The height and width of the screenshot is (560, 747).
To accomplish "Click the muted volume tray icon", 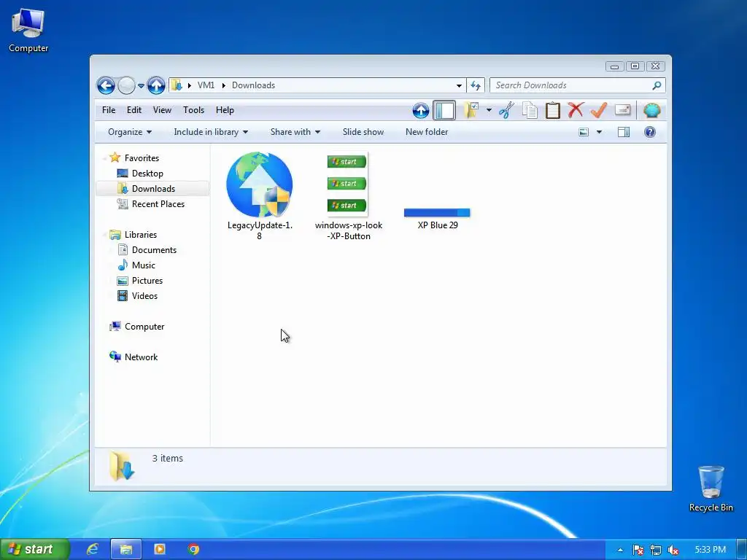I will point(673,550).
